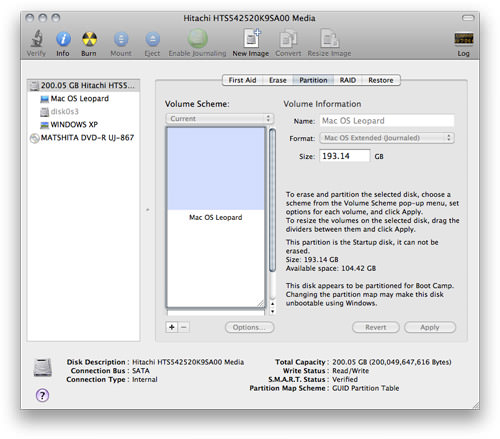Click the Convert toolbar icon
This screenshot has width=500, height=439.
point(288,38)
